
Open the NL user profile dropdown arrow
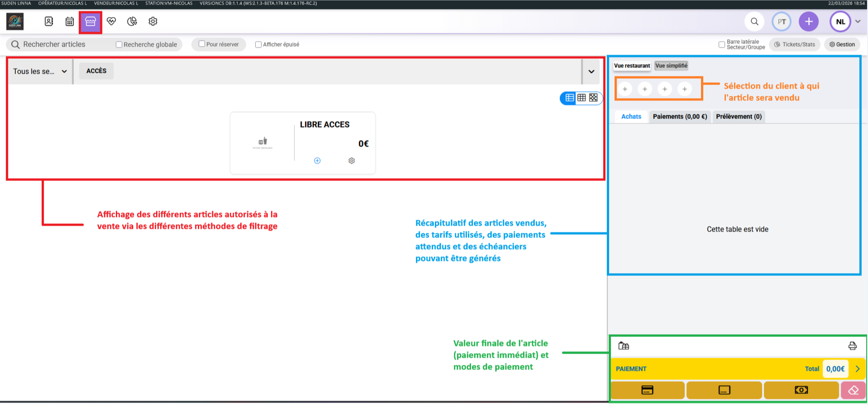pos(858,21)
